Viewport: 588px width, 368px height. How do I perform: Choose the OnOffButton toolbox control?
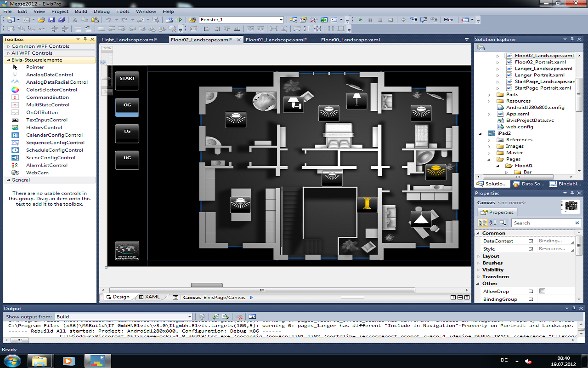point(41,112)
